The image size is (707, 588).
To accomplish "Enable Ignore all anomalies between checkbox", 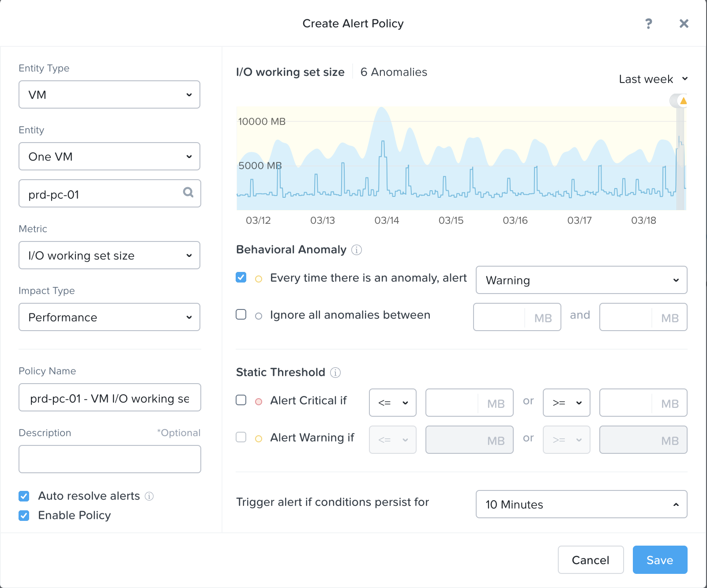I will [x=241, y=314].
